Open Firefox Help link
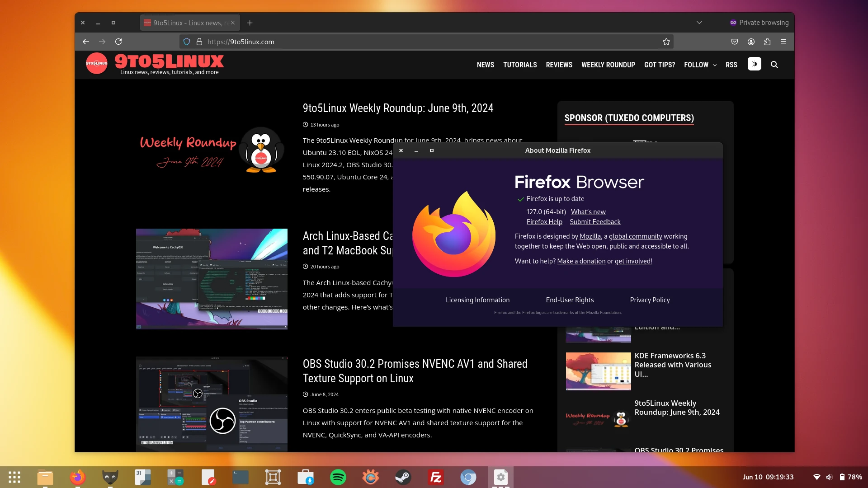Screen dimensions: 868x488 click(x=544, y=221)
